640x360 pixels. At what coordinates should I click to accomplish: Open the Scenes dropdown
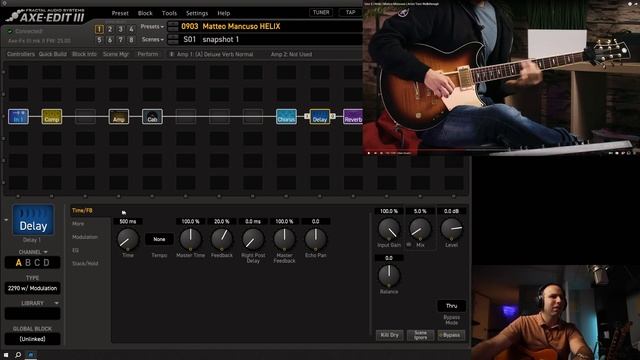click(x=153, y=40)
